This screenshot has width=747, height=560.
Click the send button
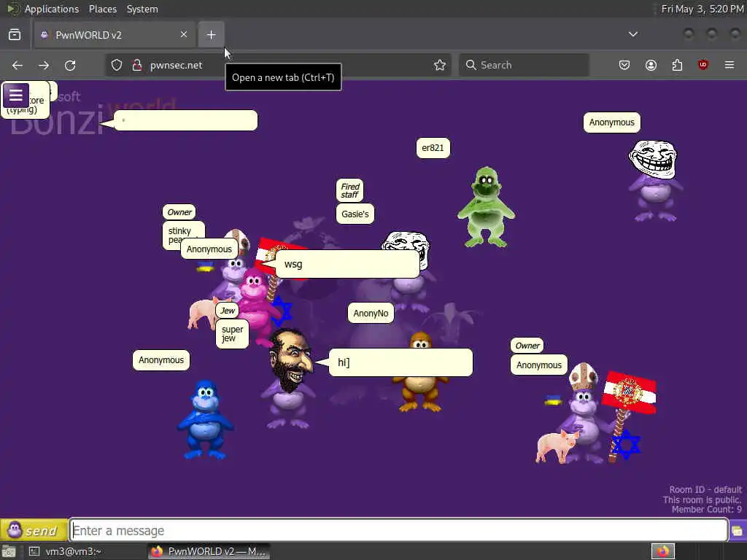point(34,530)
